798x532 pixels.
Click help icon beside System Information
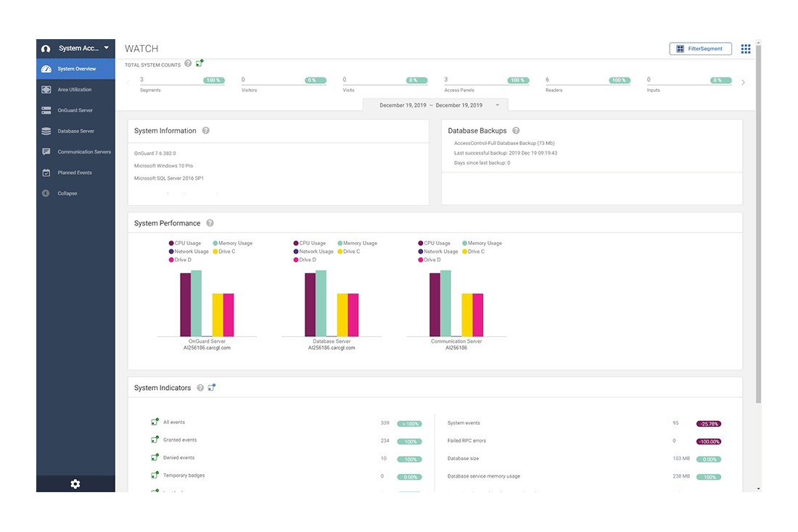coord(206,131)
